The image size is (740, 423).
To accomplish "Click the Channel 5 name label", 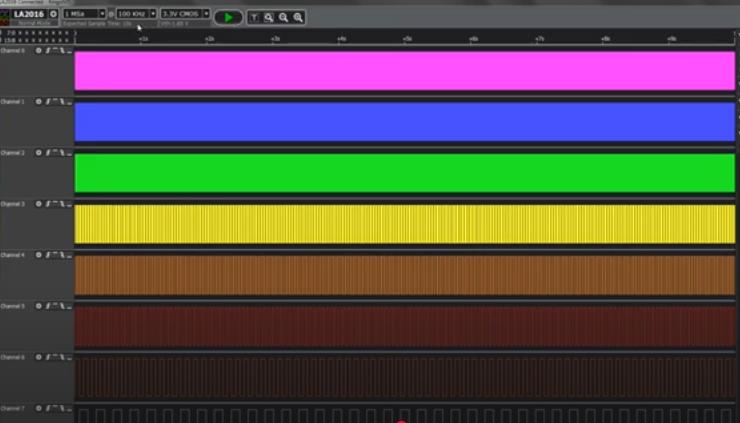I will coord(13,306).
